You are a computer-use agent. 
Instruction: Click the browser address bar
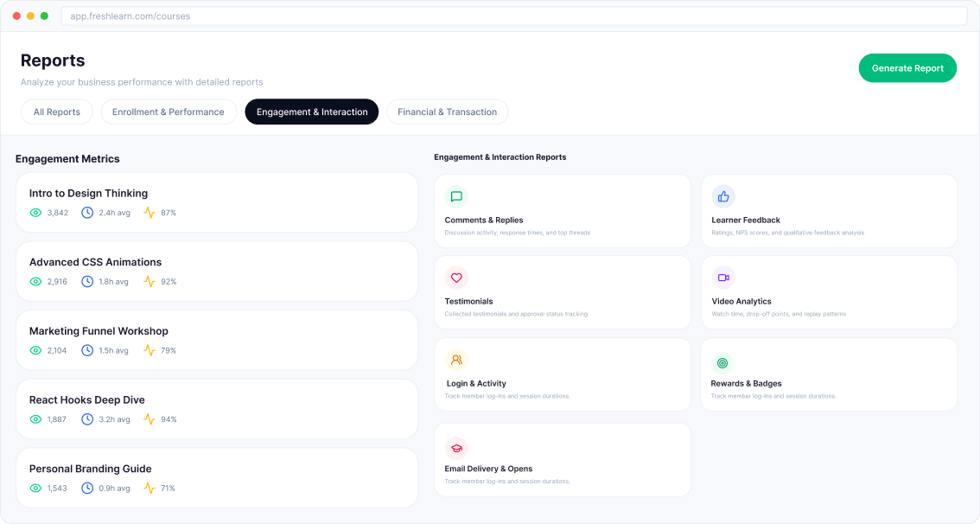pyautogui.click(x=513, y=16)
